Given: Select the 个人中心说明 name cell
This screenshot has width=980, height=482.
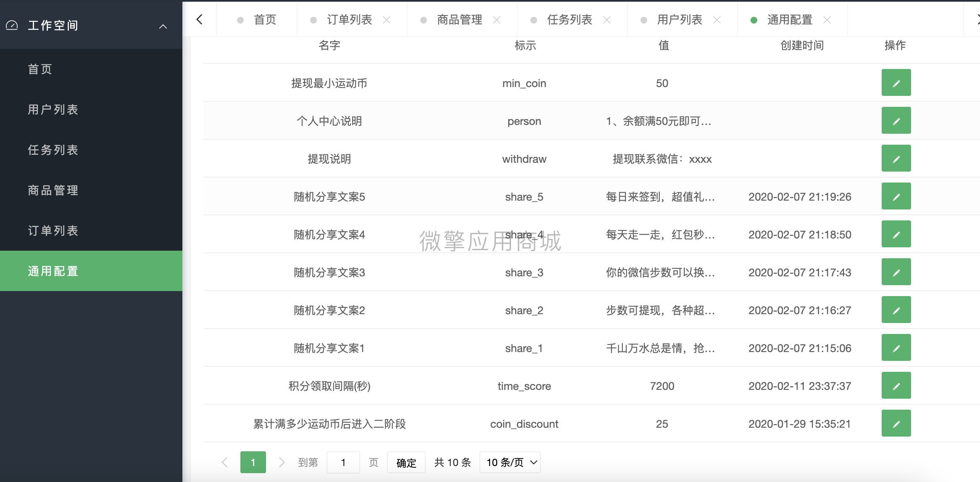Looking at the screenshot, I should pos(329,121).
